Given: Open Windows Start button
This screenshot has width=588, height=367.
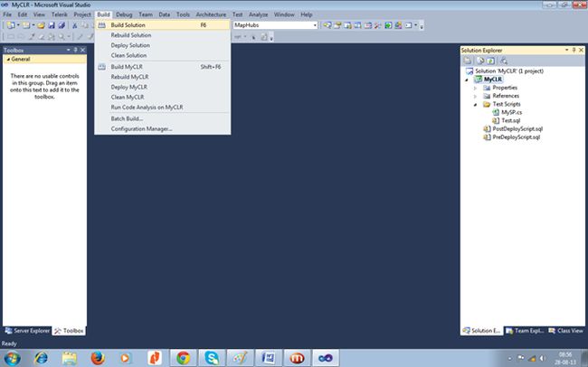Looking at the screenshot, I should click(x=12, y=358).
